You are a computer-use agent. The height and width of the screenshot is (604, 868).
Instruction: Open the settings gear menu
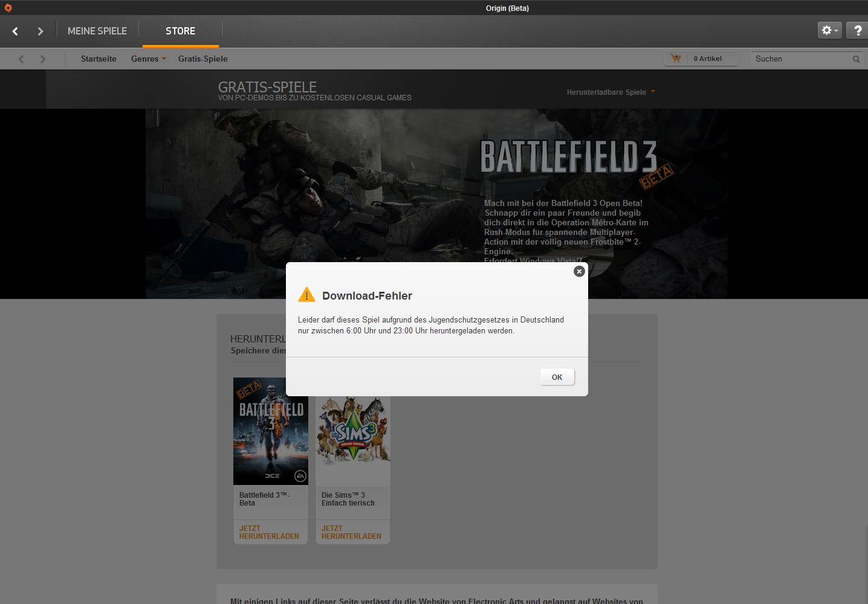click(829, 30)
